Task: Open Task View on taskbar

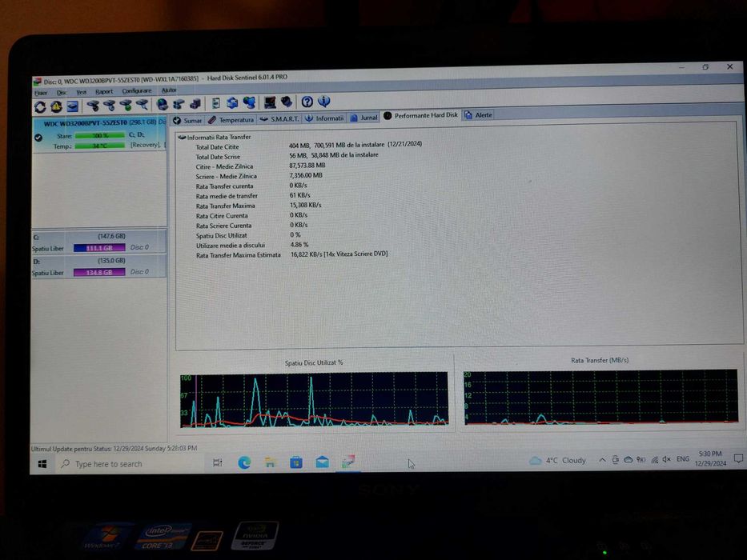Action: tap(218, 463)
